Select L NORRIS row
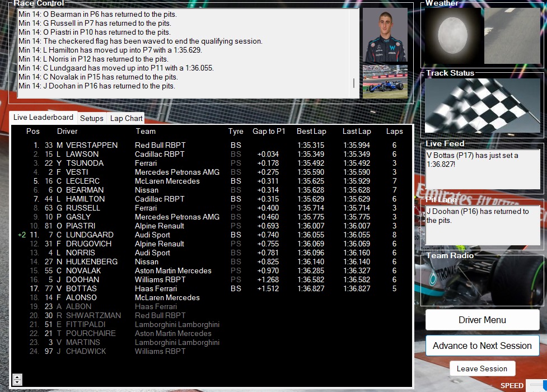The height and width of the screenshot is (392, 547). 212,253
